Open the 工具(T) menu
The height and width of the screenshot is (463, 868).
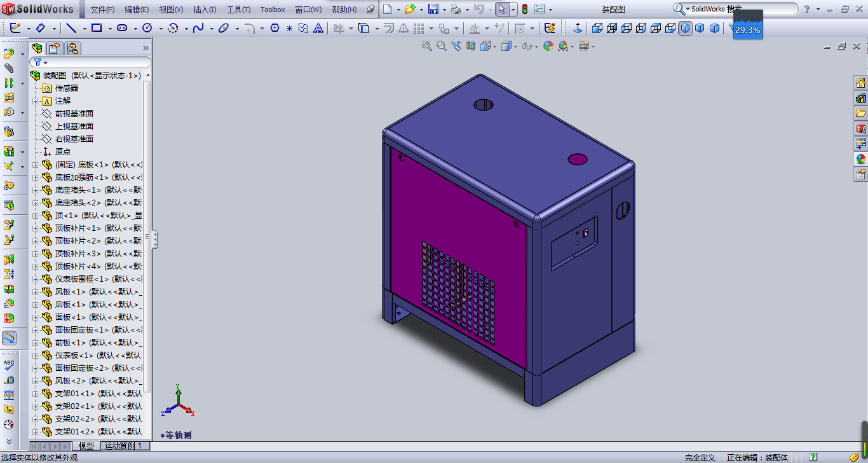[238, 10]
